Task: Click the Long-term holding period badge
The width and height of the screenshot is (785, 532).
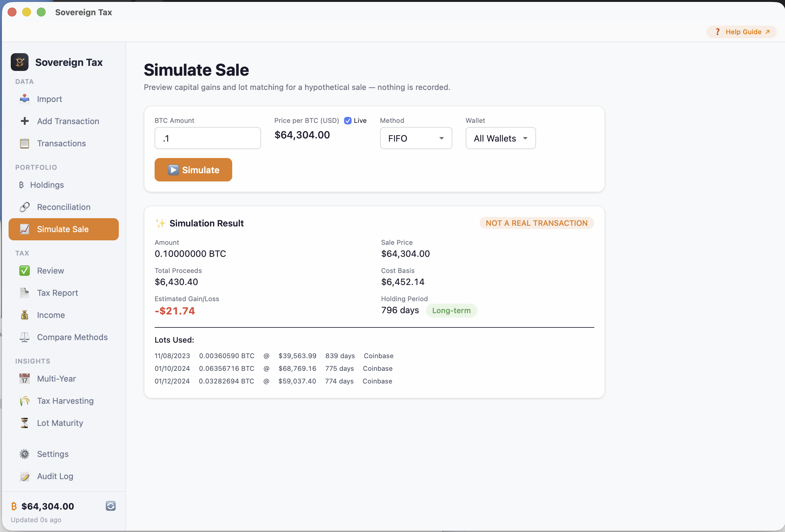Action: pyautogui.click(x=452, y=310)
